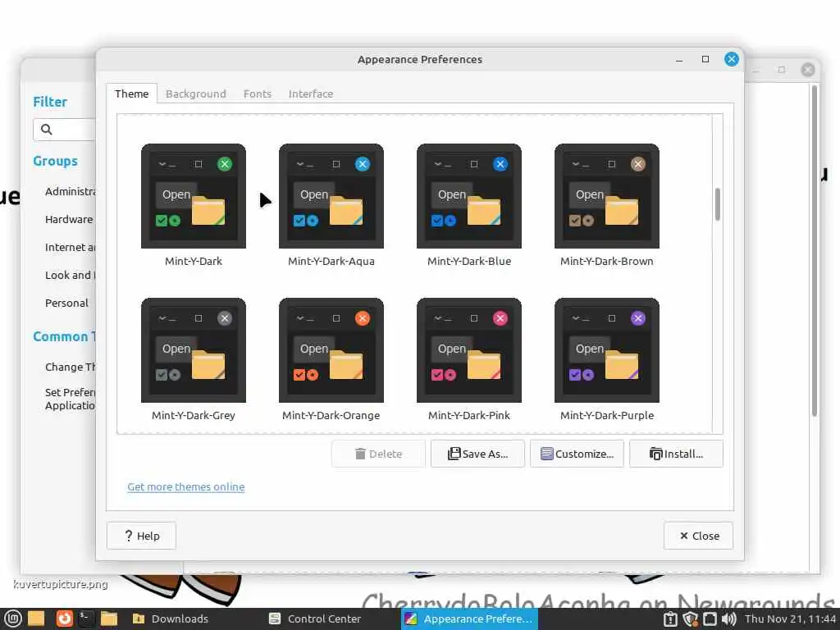Open file manager icon in taskbar
This screenshot has height=630, width=840.
109,619
